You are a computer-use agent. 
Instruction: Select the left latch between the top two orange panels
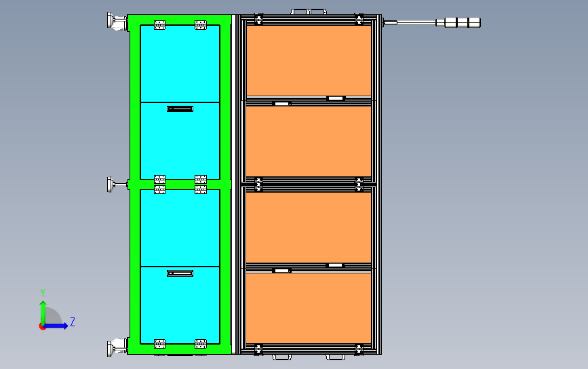(281, 104)
